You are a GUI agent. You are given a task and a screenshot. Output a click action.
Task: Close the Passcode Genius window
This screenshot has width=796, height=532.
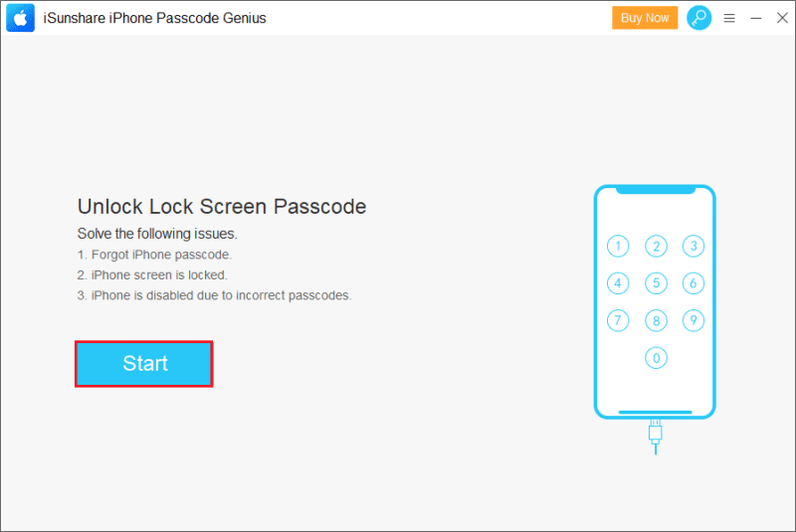(782, 18)
